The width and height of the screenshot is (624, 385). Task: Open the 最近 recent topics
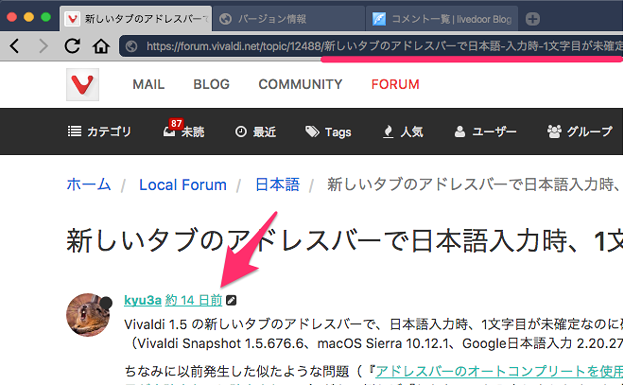[255, 131]
